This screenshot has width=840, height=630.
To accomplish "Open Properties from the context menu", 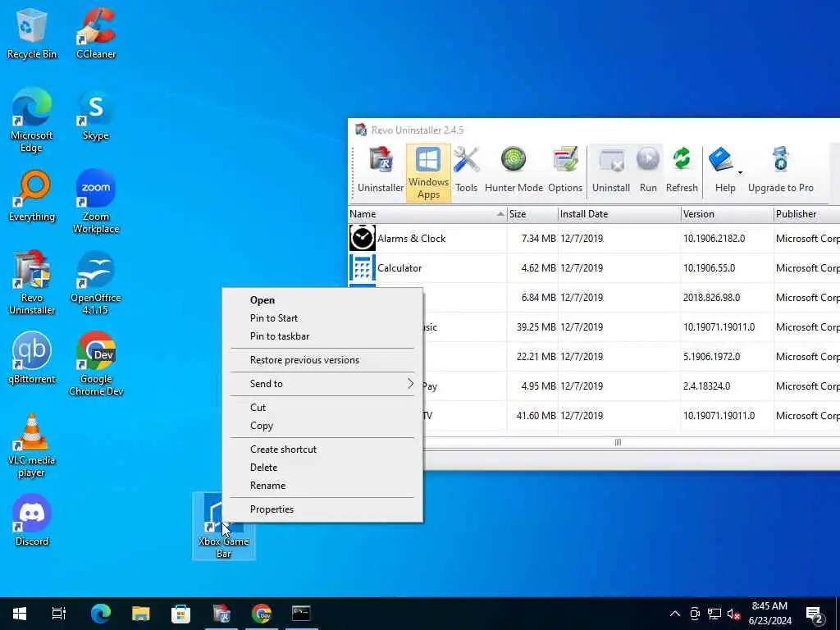I will (322, 509).
